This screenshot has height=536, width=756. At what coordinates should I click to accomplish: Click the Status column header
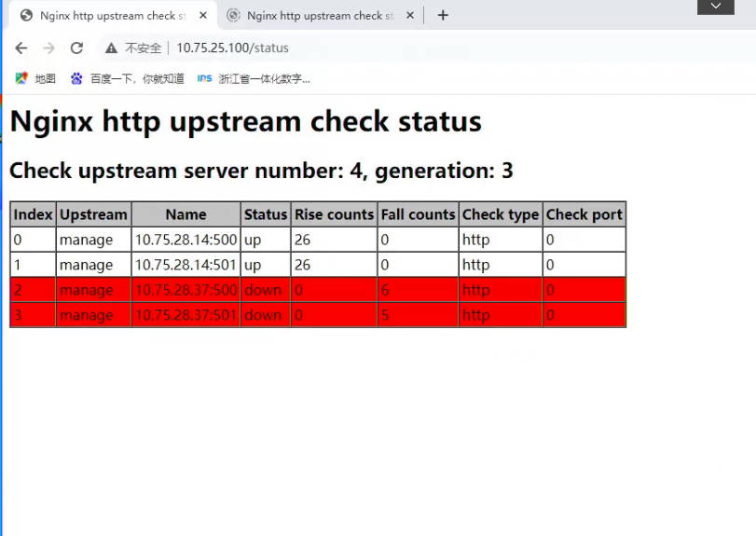pyautogui.click(x=266, y=214)
